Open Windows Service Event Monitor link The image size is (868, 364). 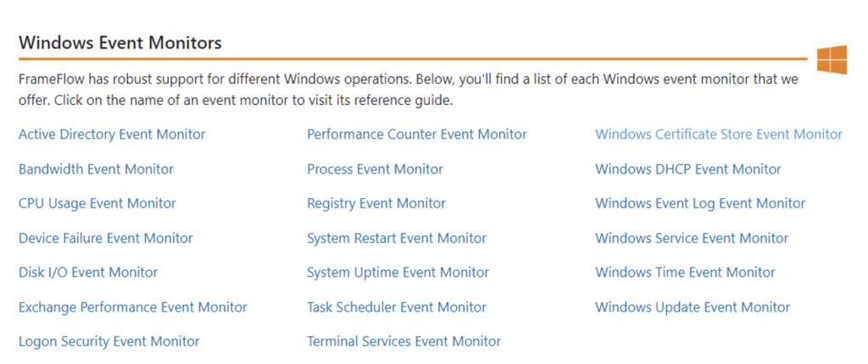point(692,239)
